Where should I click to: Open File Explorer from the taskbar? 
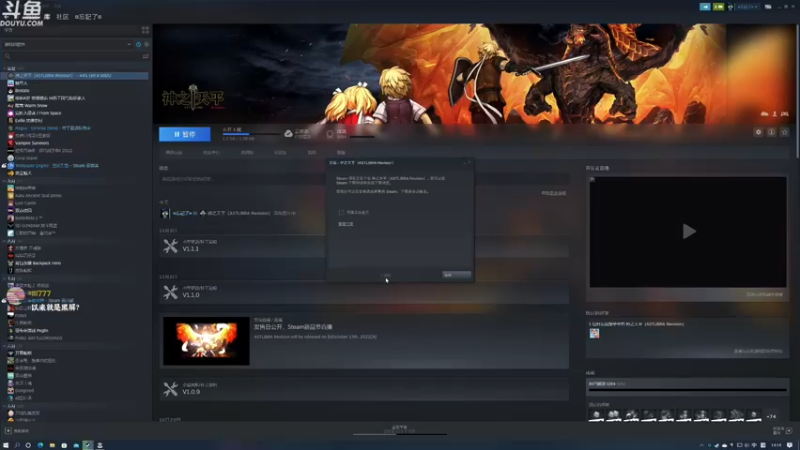[52, 445]
